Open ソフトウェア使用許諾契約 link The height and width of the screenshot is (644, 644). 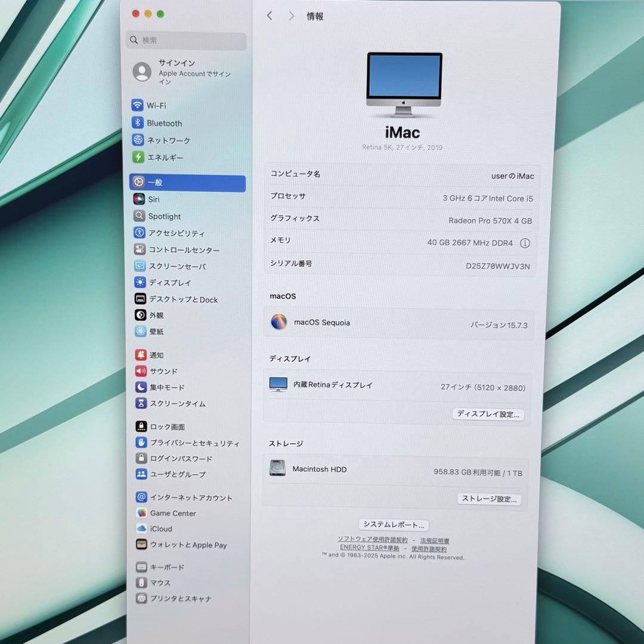click(x=373, y=539)
